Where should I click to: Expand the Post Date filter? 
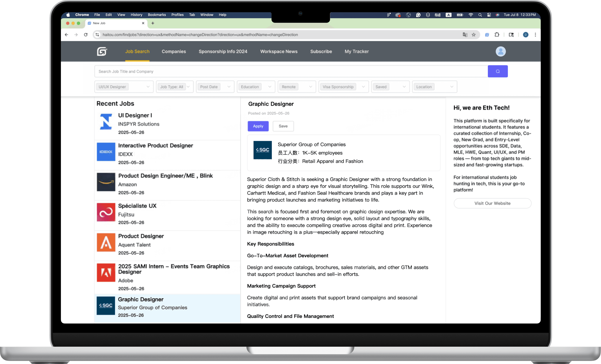(x=215, y=87)
